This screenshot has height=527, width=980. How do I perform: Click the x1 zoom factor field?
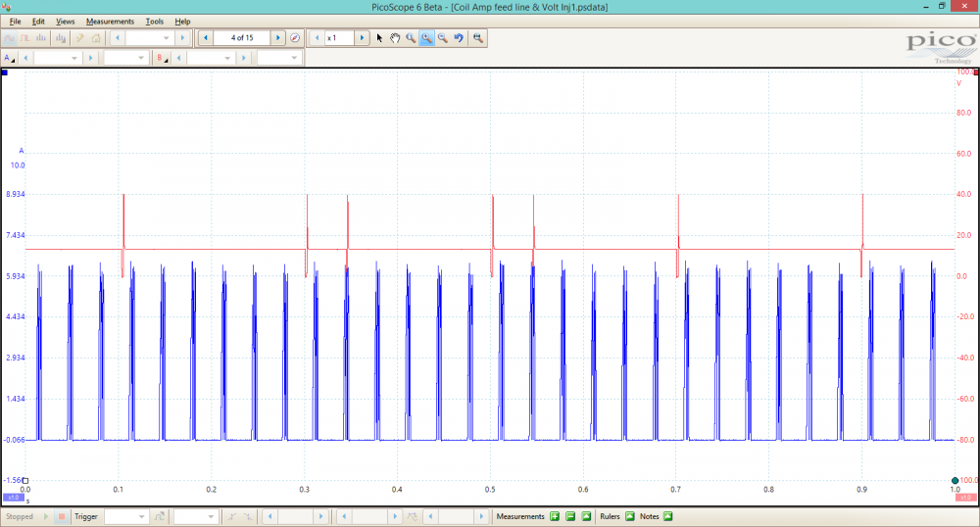tap(339, 38)
